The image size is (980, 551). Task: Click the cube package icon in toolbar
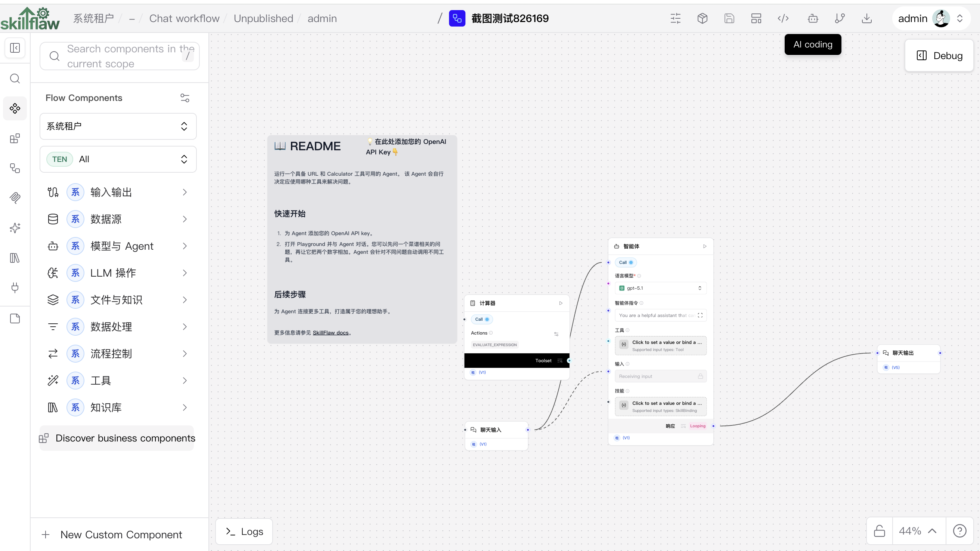[702, 18]
